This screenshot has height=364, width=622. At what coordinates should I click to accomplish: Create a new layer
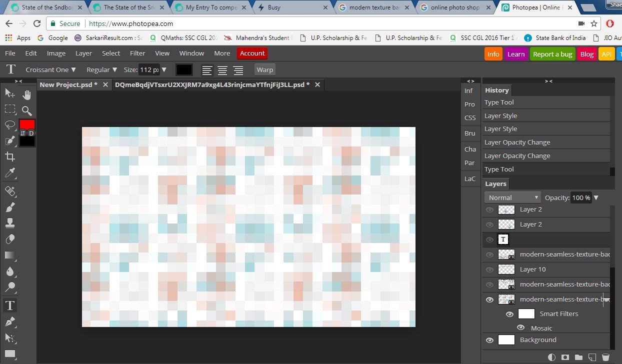click(x=592, y=357)
